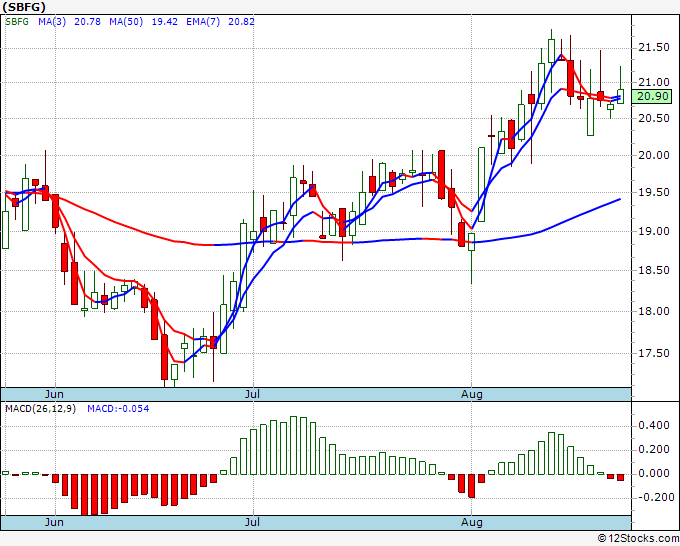Click the latest green candlestick beside 20.90

pyautogui.click(x=621, y=96)
